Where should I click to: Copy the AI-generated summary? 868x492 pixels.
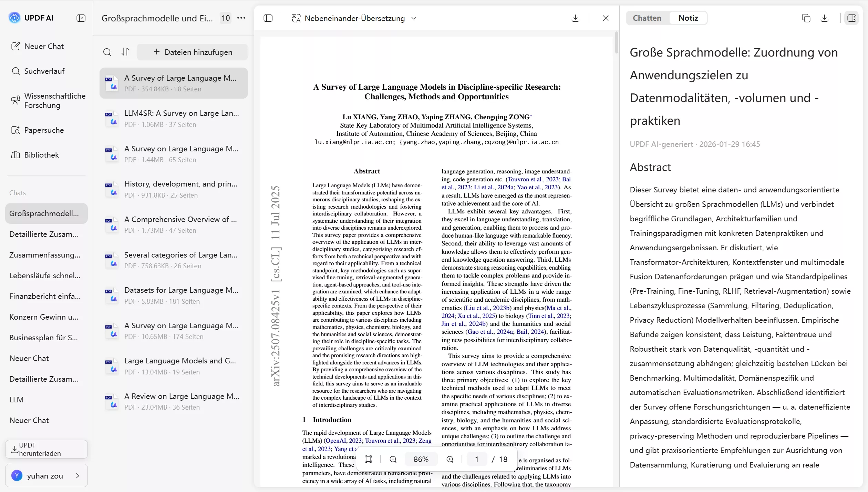806,18
